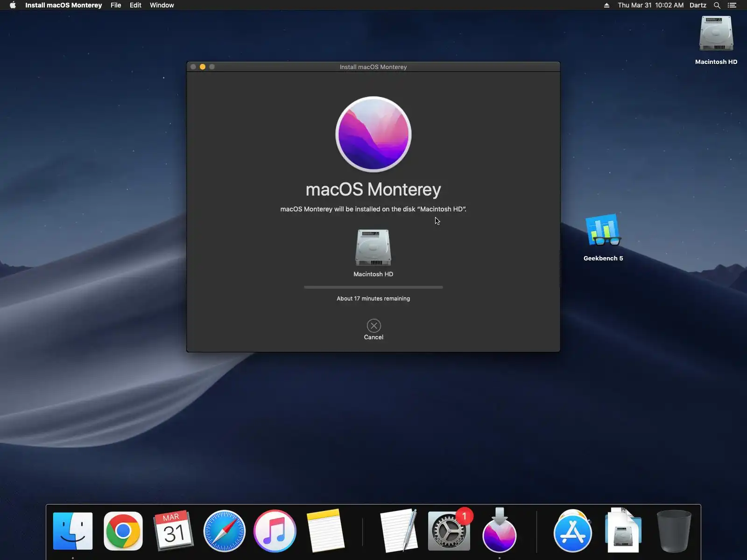This screenshot has width=747, height=560.
Task: Open the Apple menu
Action: pyautogui.click(x=13, y=5)
